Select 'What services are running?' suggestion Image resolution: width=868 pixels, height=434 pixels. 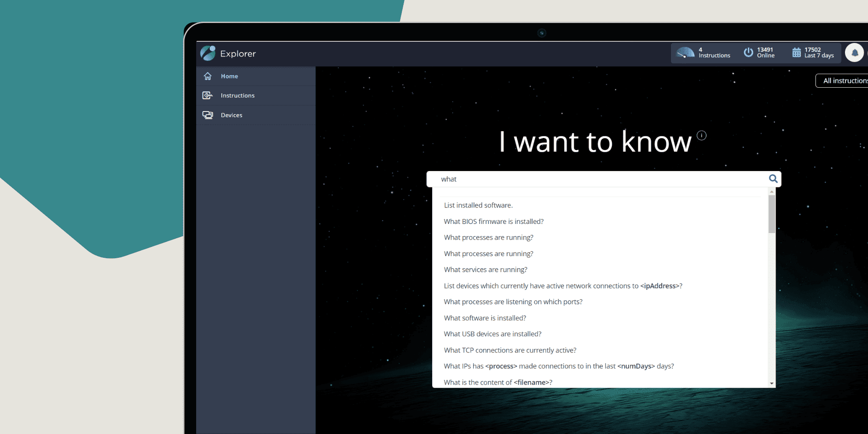485,270
